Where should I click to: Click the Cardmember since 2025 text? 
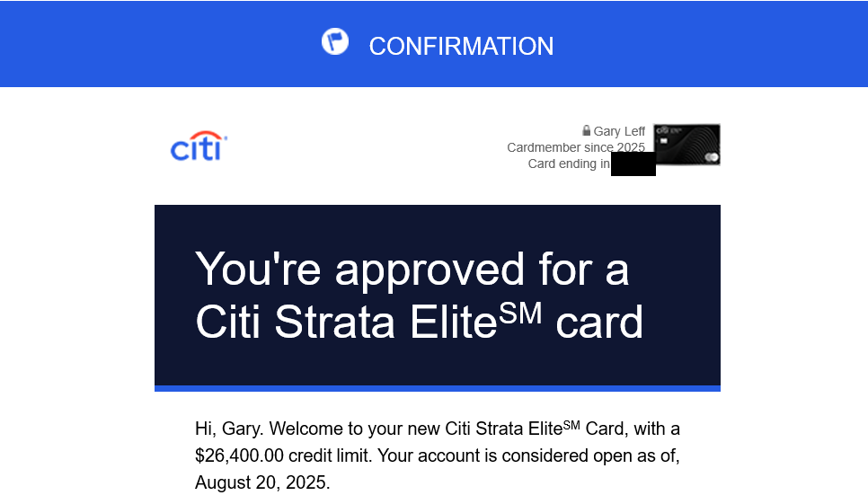point(576,147)
